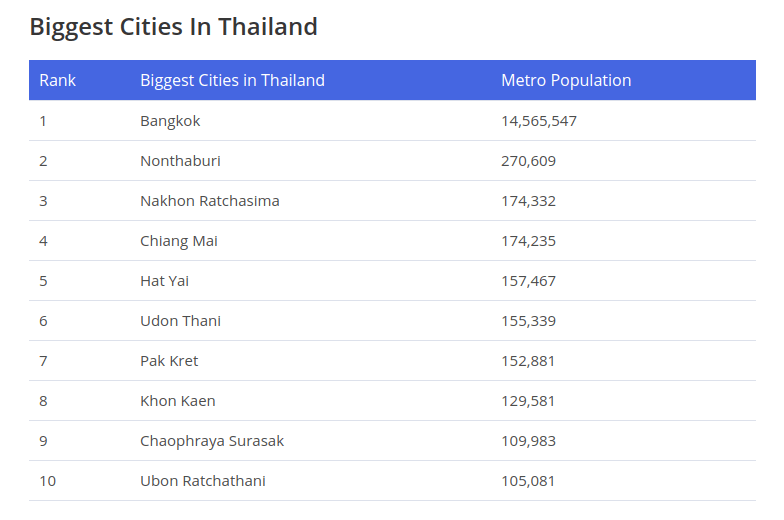Click the 174,332 population cell
This screenshot has width=784, height=520.
click(x=528, y=201)
